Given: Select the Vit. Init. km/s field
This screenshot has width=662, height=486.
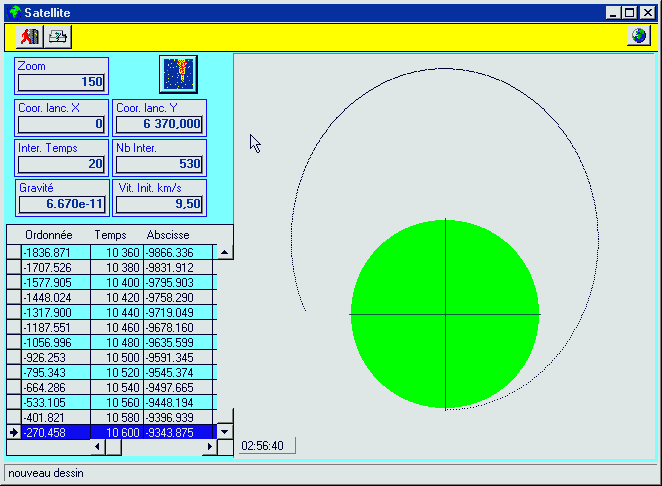Looking at the screenshot, I should (x=159, y=204).
